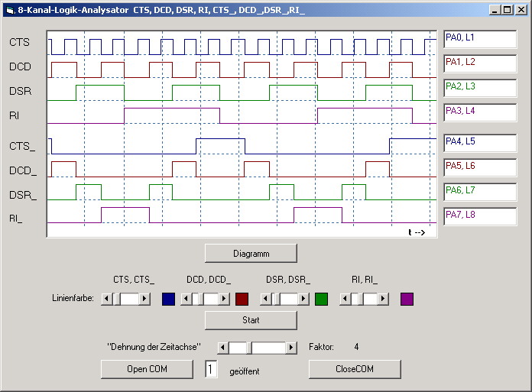Click right arrow of CTS color scrollbar
The width and height of the screenshot is (532, 392).
click(x=144, y=299)
